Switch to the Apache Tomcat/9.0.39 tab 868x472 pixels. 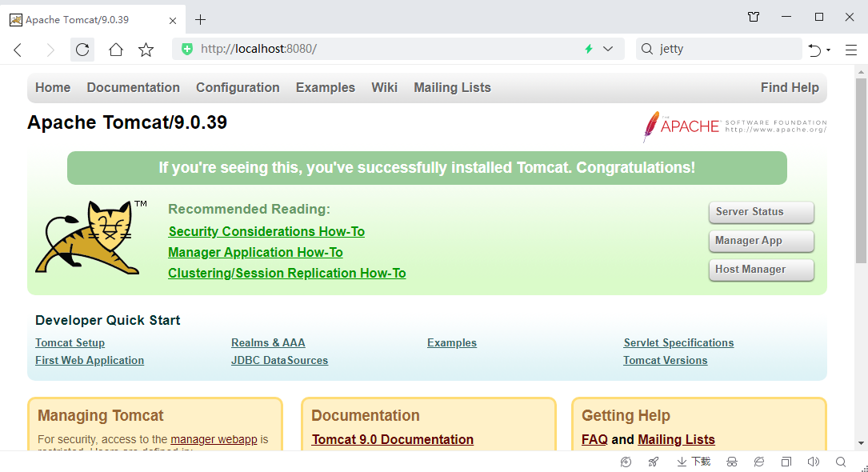[78, 19]
